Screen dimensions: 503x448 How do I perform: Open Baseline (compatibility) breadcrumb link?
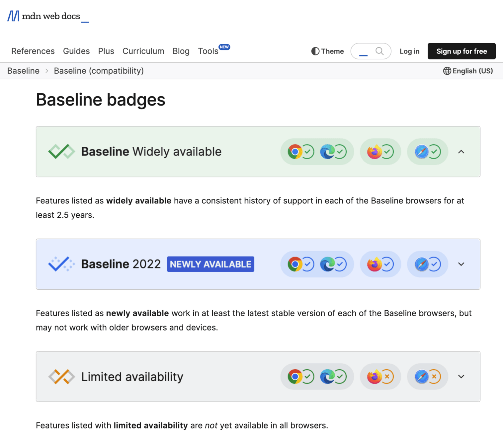(99, 71)
